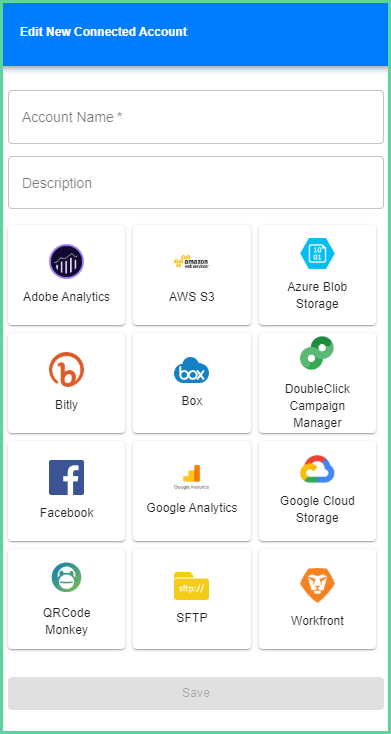The width and height of the screenshot is (391, 734).
Task: Select the Adobe Analytics icon
Action: (x=66, y=262)
